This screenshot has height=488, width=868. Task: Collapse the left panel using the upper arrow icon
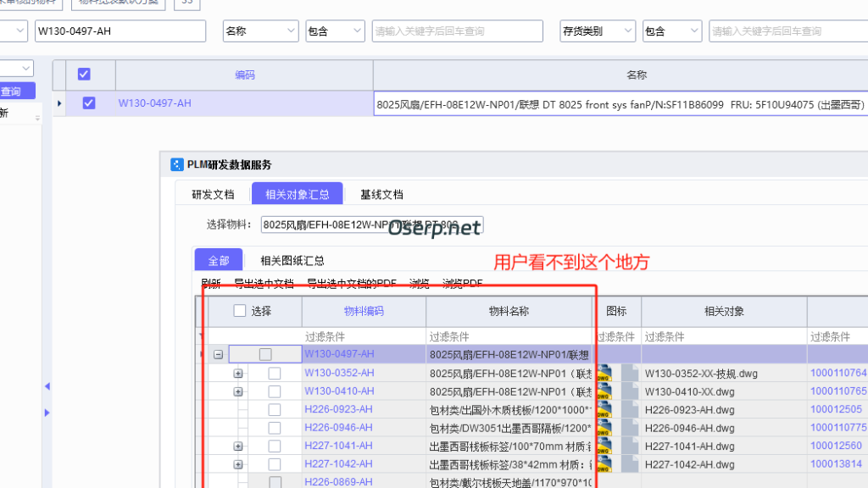pyautogui.click(x=47, y=385)
